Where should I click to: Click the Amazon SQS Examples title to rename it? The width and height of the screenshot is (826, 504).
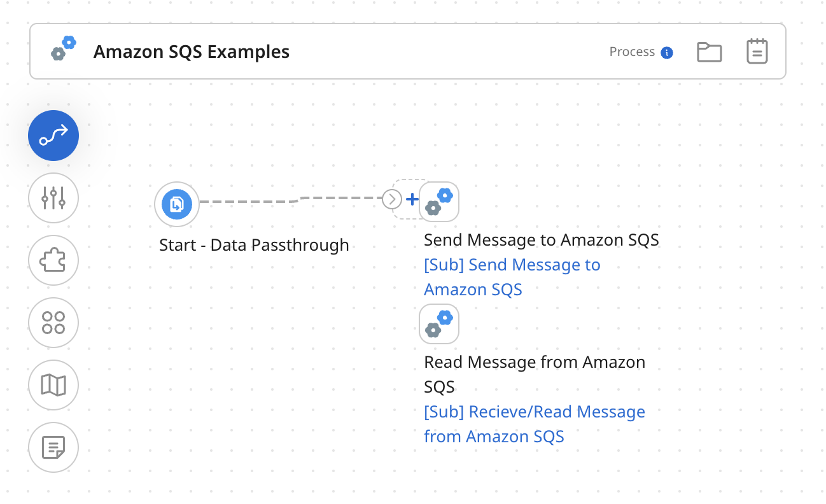[x=191, y=52]
